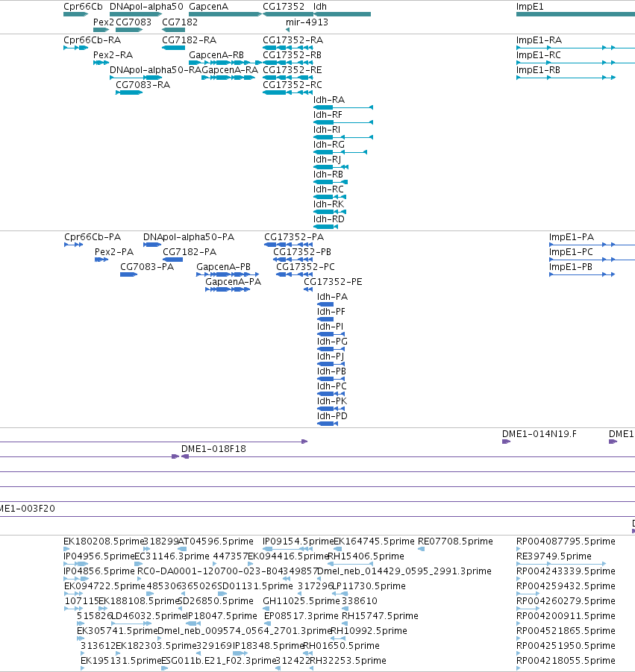Open BAC end DME1-014N19.F
The width and height of the screenshot is (635, 672).
pyautogui.click(x=539, y=434)
